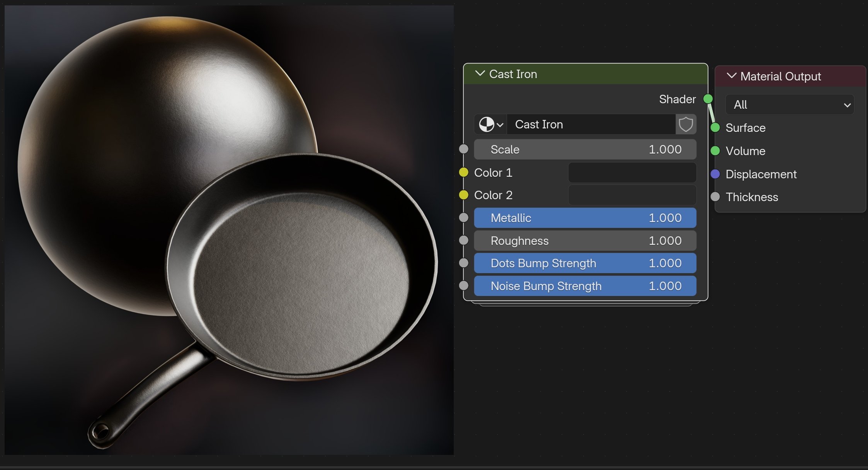868x470 pixels.
Task: Adjust the Dots Bump Strength slider
Action: click(x=585, y=263)
